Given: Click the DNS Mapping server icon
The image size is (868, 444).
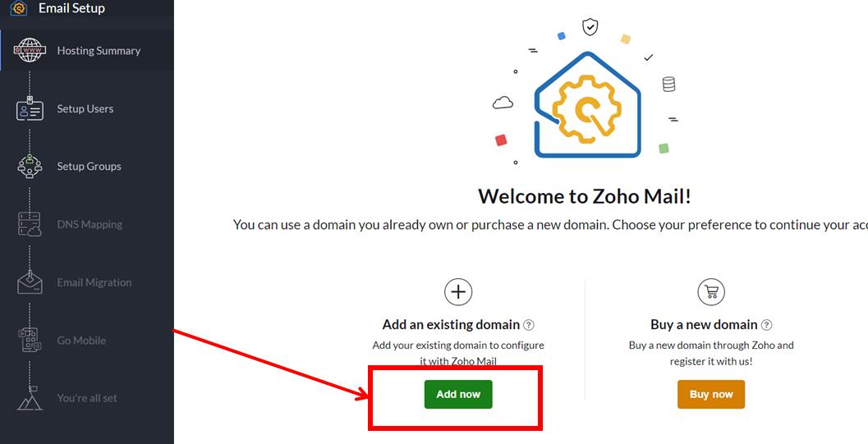Looking at the screenshot, I should point(30,224).
